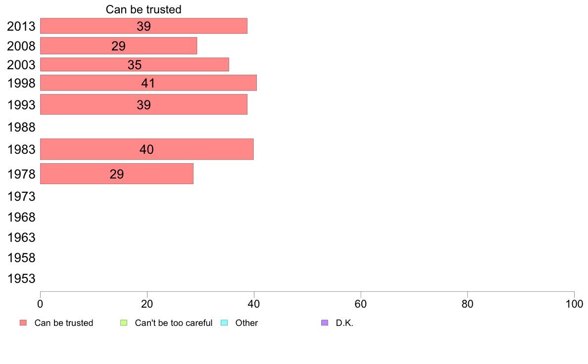Select the D.K. legend label
The width and height of the screenshot is (588, 364).
tap(344, 323)
